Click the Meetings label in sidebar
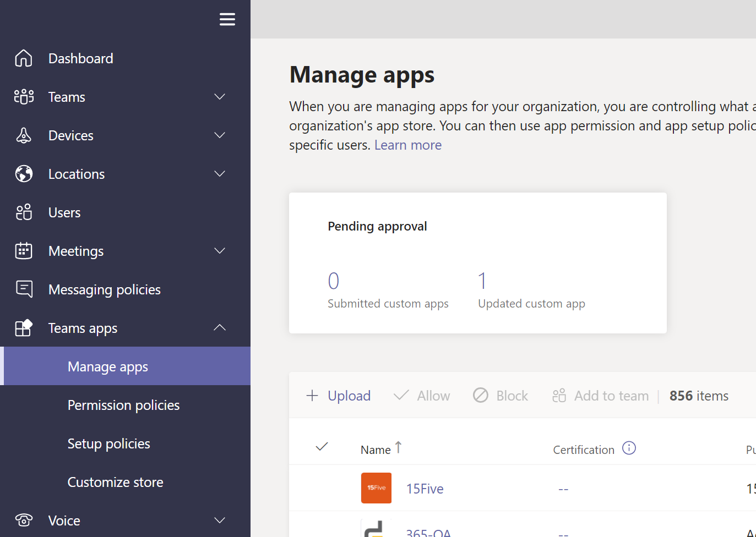Viewport: 756px width, 537px height. [76, 251]
